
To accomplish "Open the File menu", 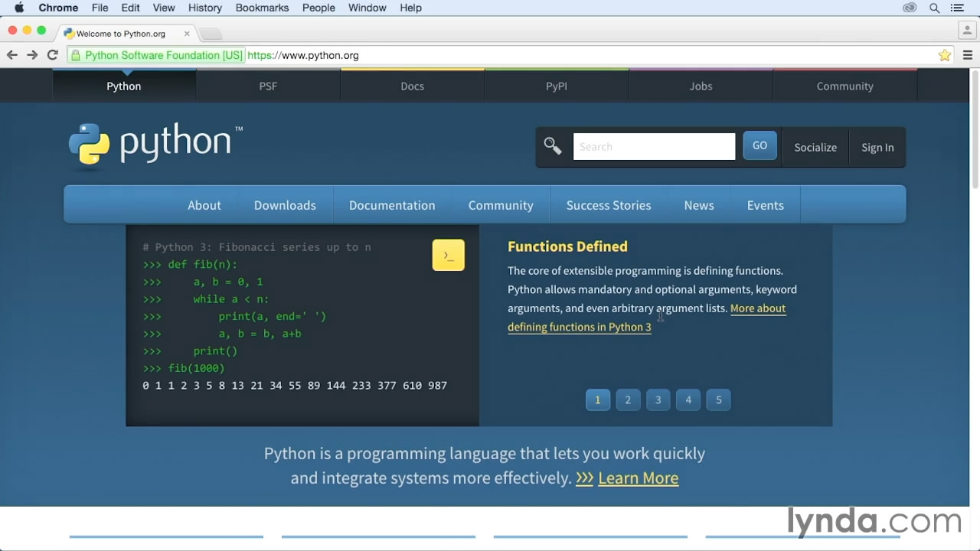I will coord(100,8).
